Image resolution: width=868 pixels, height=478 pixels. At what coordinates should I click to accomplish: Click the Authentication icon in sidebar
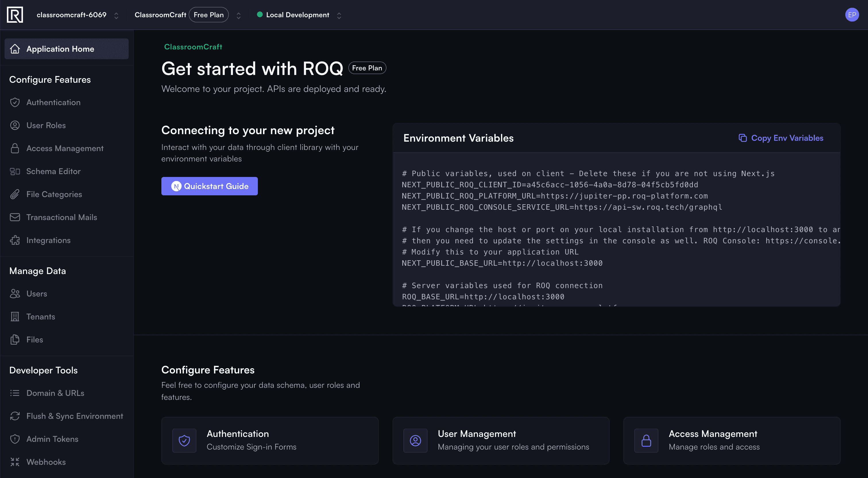point(15,102)
